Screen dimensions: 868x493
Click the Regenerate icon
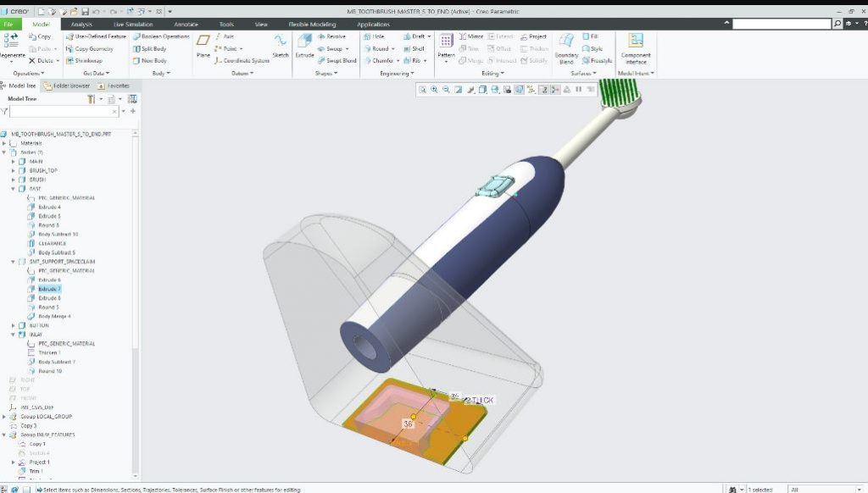coord(10,41)
